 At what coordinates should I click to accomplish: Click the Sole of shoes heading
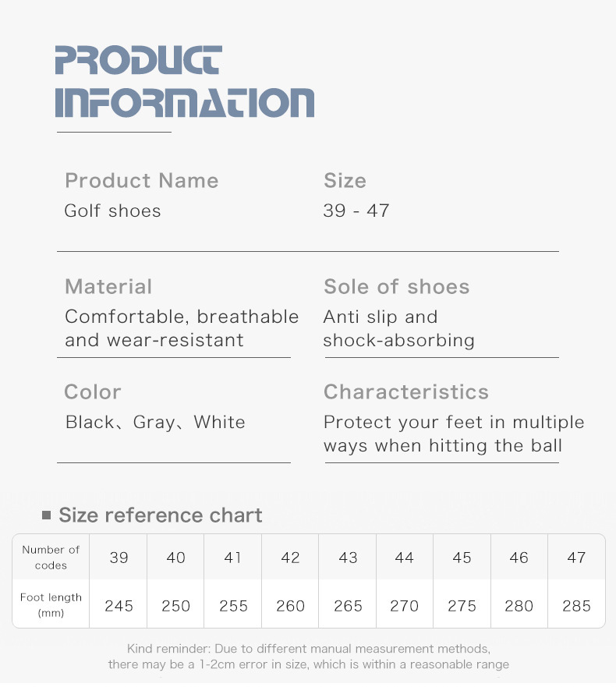point(396,287)
